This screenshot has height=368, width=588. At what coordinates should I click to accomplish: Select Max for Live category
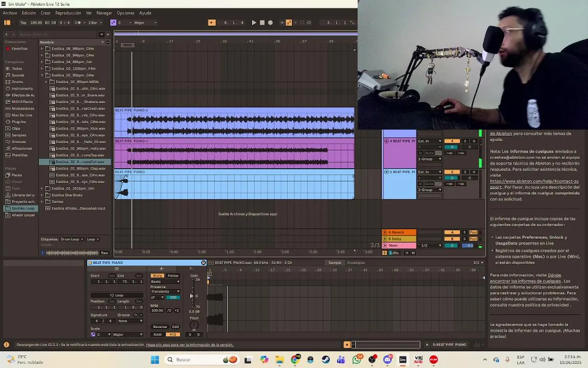pyautogui.click(x=22, y=116)
